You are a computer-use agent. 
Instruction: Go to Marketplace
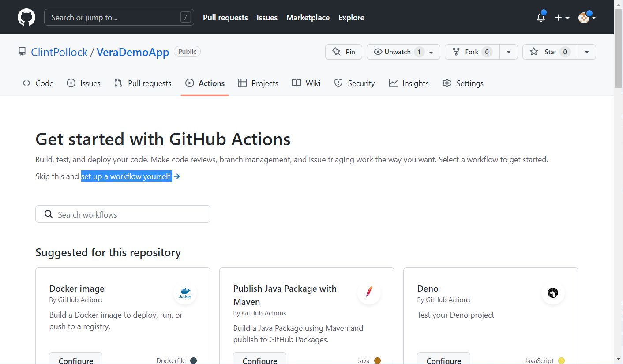308,18
